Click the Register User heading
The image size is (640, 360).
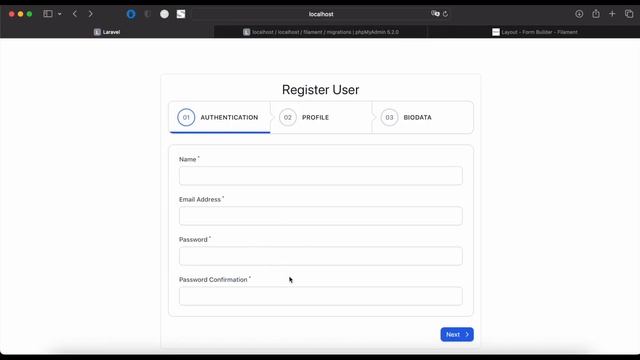(320, 90)
